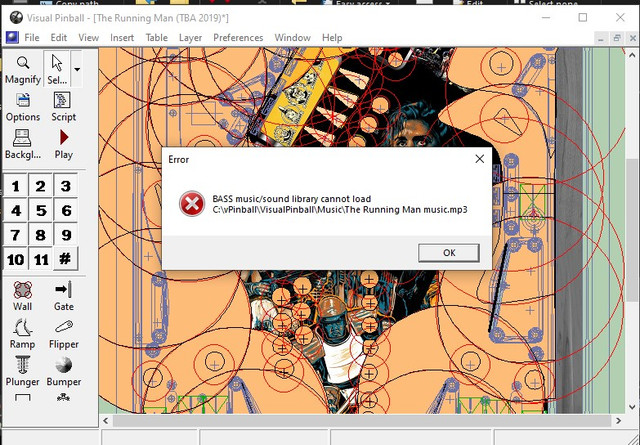This screenshot has width=640, height=445.
Task: Open the File menu
Action: (x=32, y=38)
